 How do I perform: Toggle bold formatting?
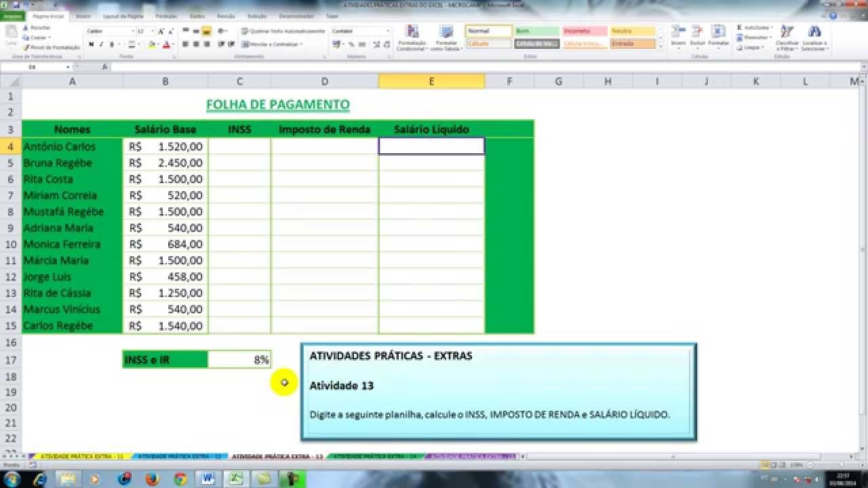point(92,44)
